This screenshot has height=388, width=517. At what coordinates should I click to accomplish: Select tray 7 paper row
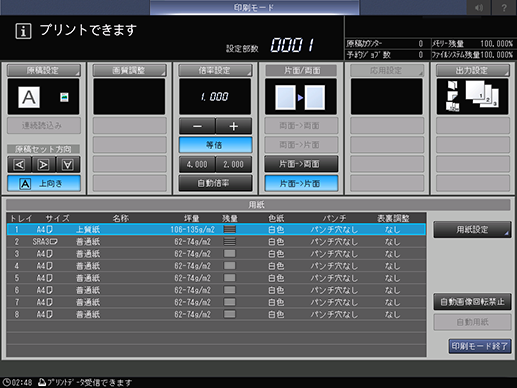[x=216, y=302]
